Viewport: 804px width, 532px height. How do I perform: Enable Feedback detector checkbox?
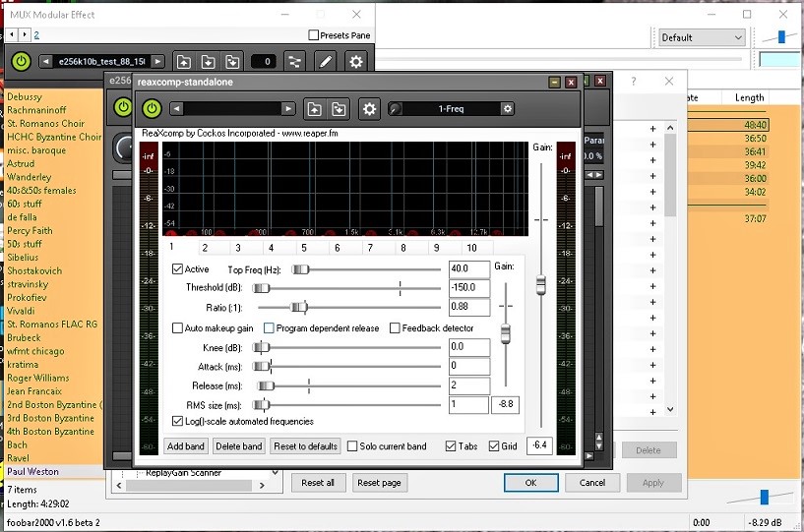pos(395,328)
